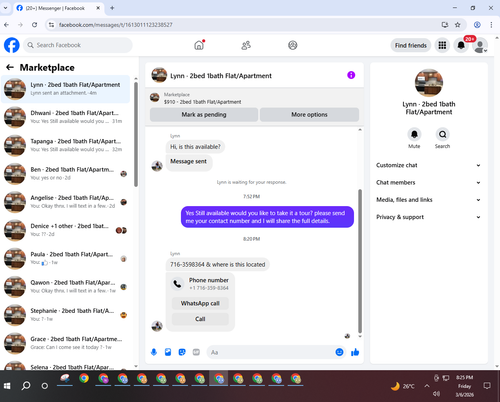500x402 pixels.
Task: Expand the Privacy & support section
Action: 428,217
